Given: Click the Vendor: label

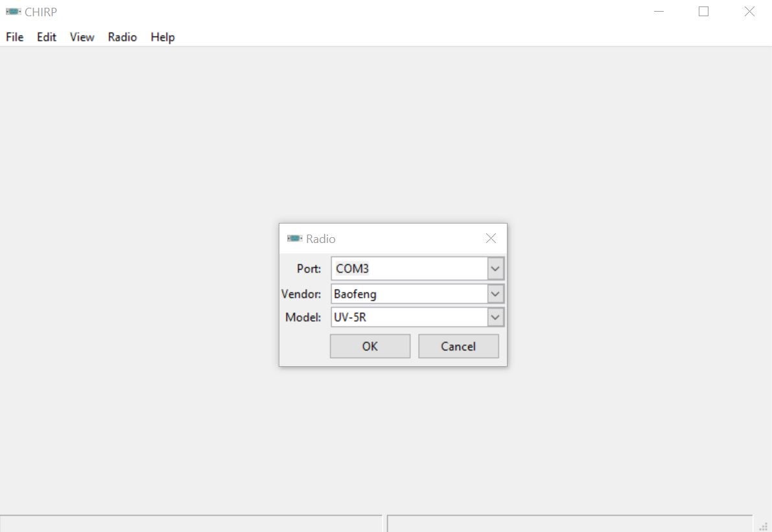Looking at the screenshot, I should click(x=301, y=294).
